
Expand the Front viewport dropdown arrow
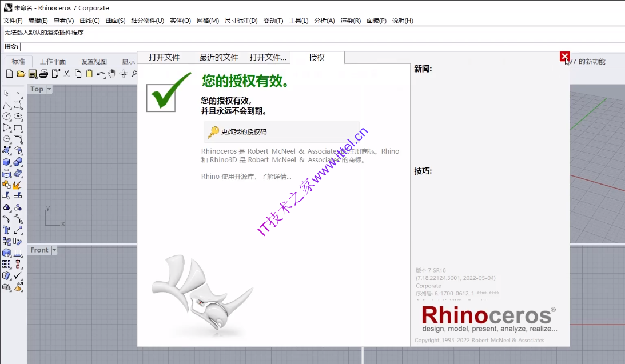point(54,250)
